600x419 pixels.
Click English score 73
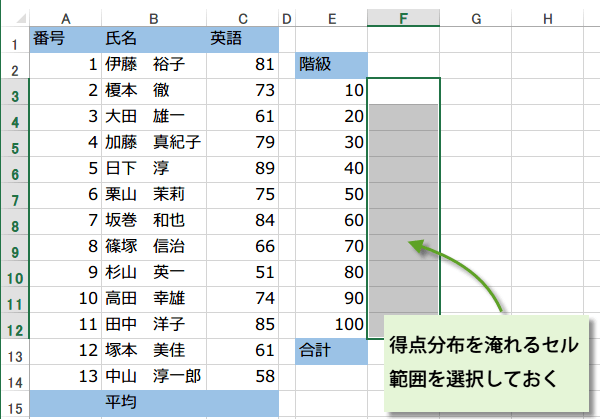tap(243, 92)
